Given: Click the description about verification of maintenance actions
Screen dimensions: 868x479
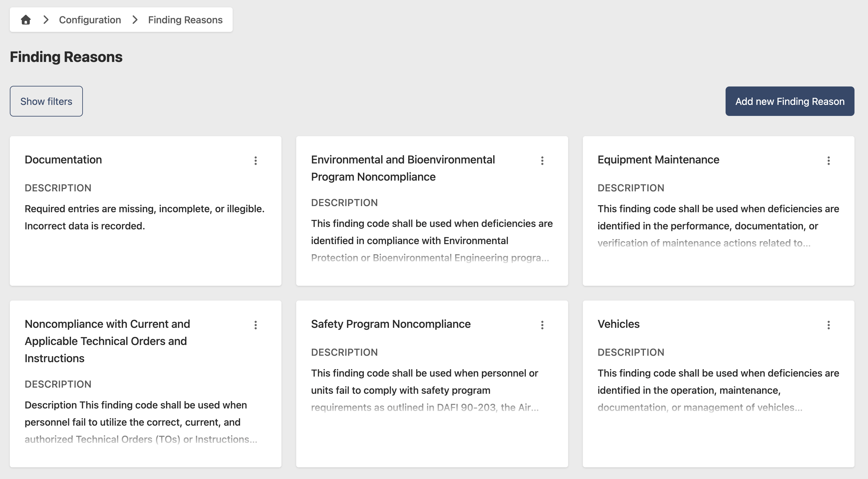Looking at the screenshot, I should (719, 226).
